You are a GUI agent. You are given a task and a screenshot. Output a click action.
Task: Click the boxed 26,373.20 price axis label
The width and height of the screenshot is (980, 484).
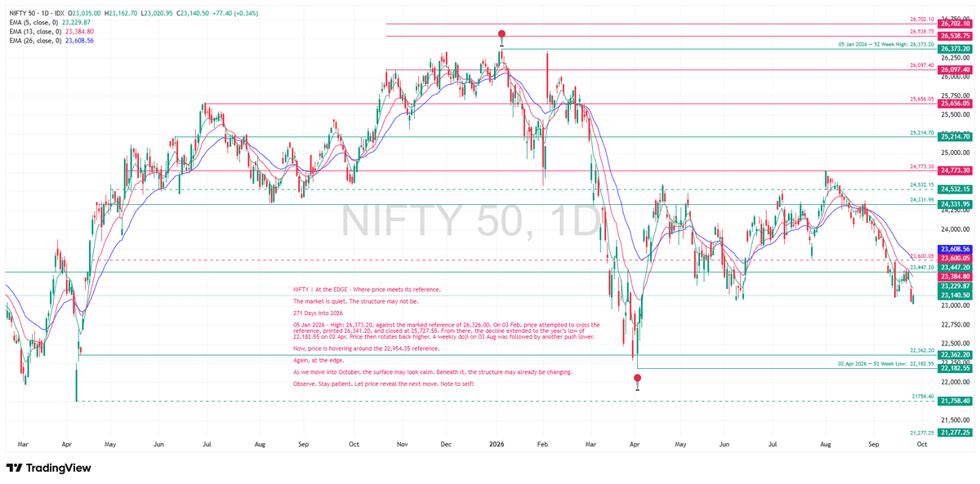pyautogui.click(x=955, y=49)
